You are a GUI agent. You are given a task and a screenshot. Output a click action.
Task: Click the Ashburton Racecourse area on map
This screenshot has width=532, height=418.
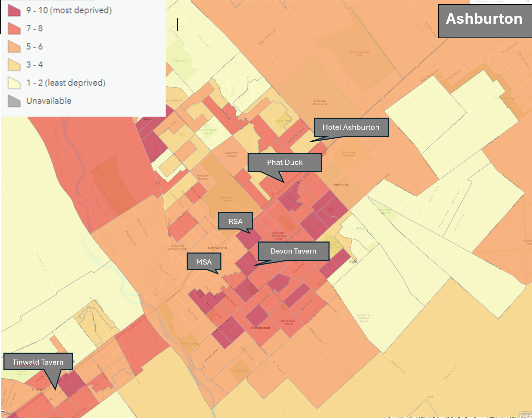[320, 103]
